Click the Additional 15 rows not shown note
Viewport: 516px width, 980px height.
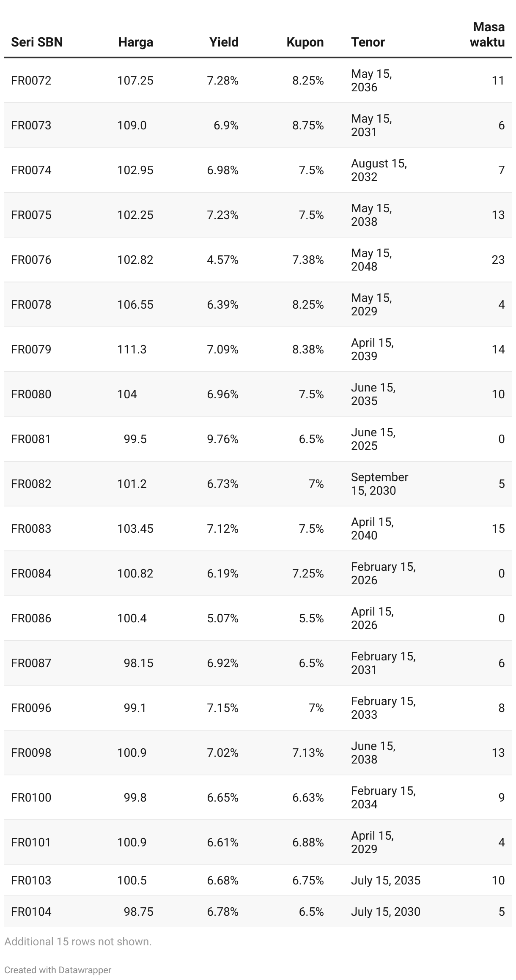coord(78,942)
